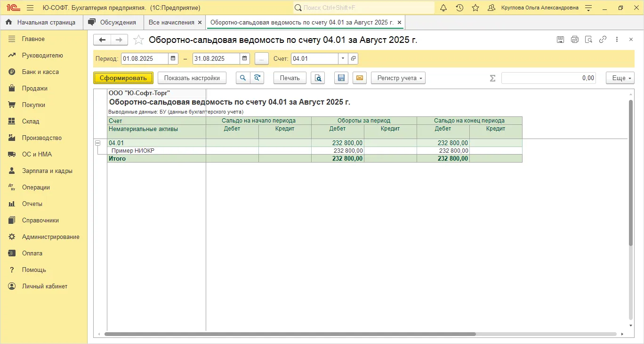Viewport: 644px width, 344px height.
Task: Click the period end date field
Action: [x=216, y=58]
